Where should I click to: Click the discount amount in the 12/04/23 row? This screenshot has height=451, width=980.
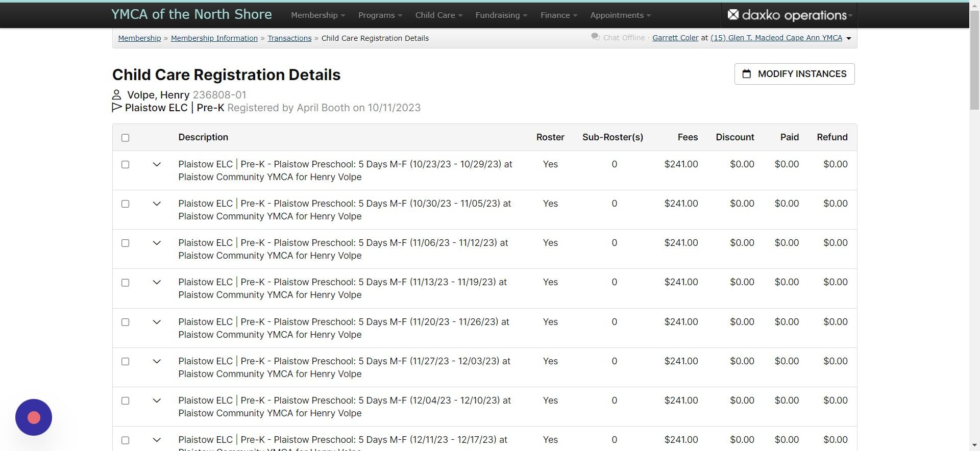pyautogui.click(x=742, y=400)
